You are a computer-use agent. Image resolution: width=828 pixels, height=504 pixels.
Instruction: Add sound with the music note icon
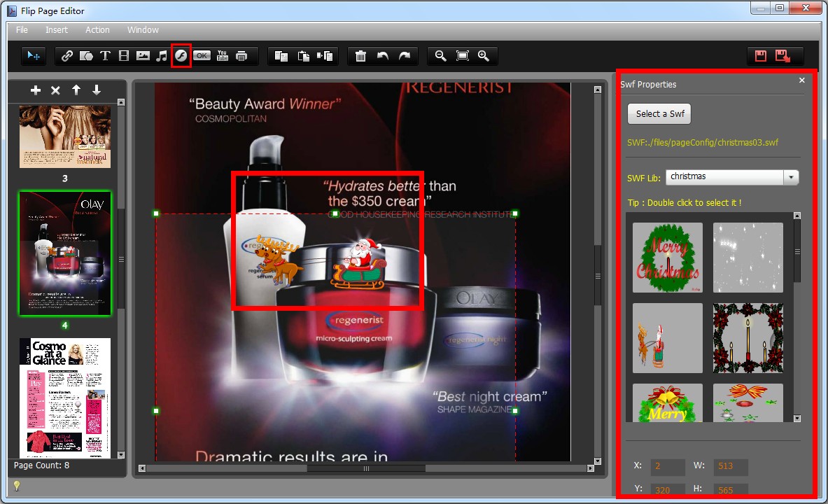pyautogui.click(x=162, y=55)
